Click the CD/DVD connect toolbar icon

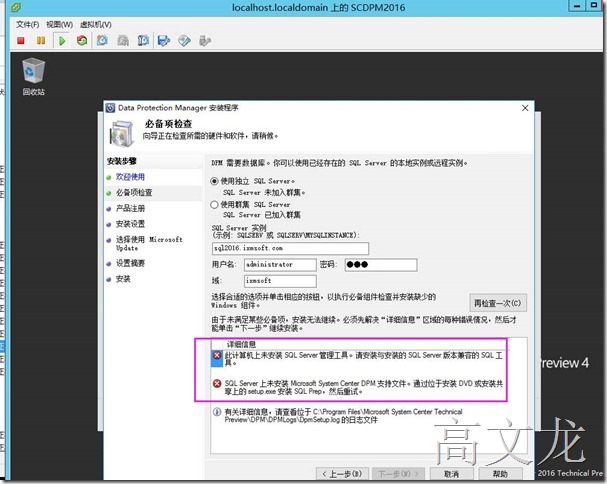point(184,40)
